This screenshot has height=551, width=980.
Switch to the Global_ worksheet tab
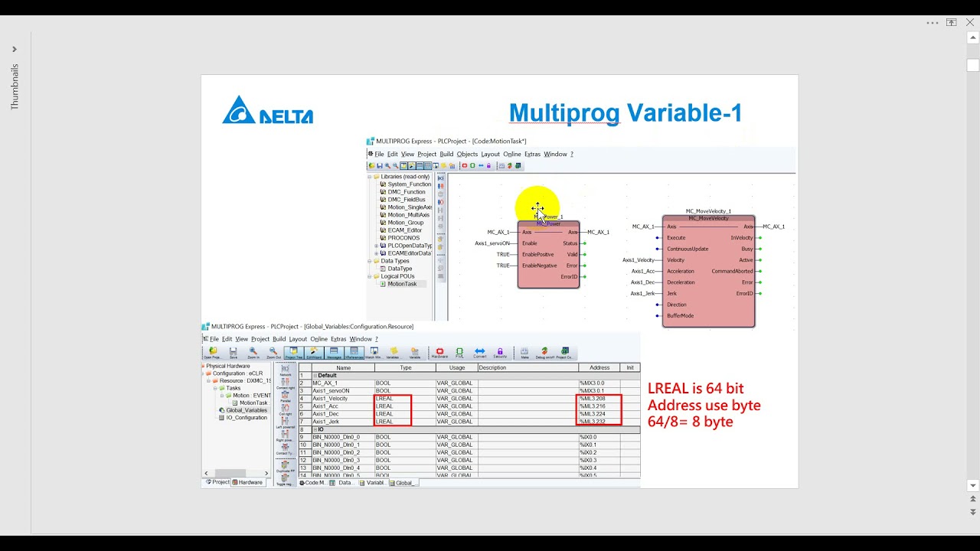pos(403,483)
